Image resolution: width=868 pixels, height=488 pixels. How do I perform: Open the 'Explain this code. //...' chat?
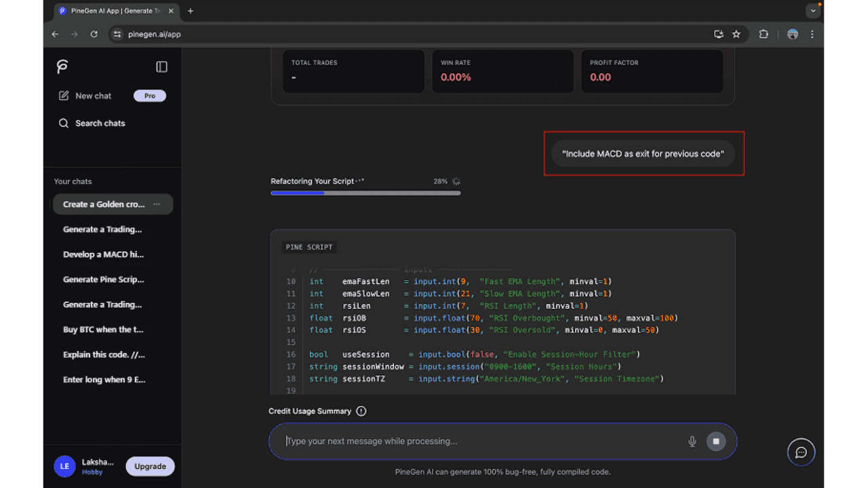pos(103,354)
